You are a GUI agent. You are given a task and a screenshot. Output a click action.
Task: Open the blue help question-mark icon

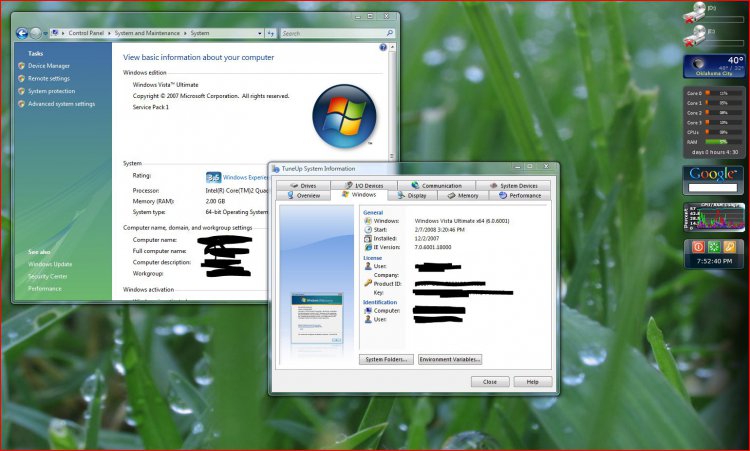click(x=383, y=47)
